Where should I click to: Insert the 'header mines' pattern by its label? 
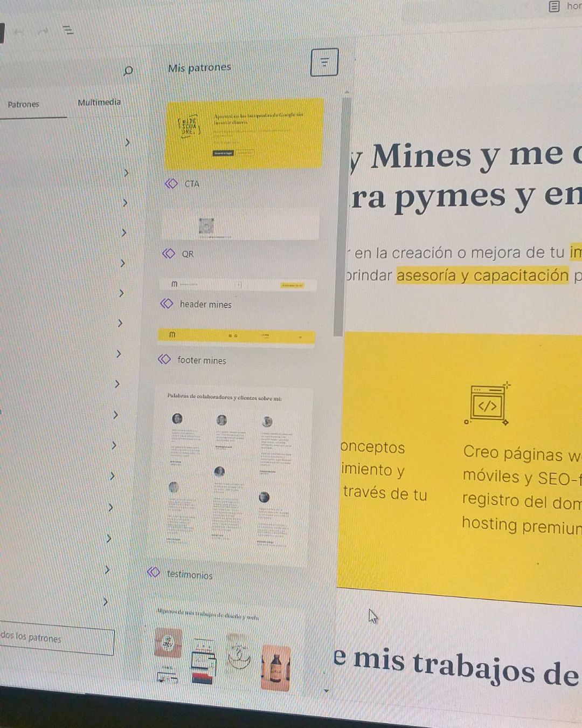(205, 305)
